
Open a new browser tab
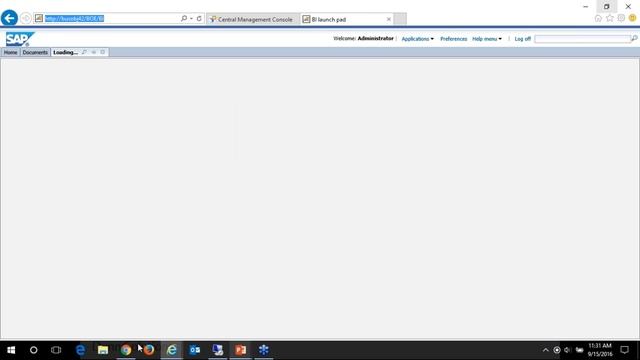tap(400, 19)
